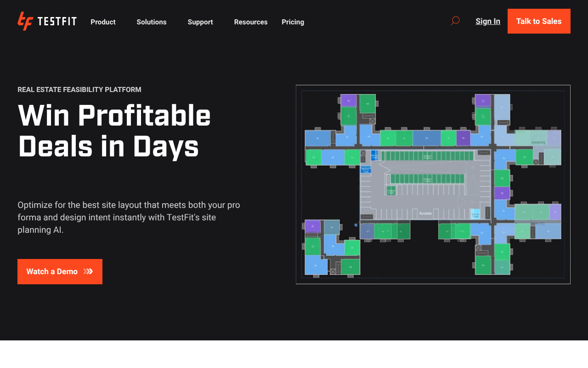This screenshot has height=368, width=588.
Task: Click the Access label in the parking area
Action: [426, 213]
